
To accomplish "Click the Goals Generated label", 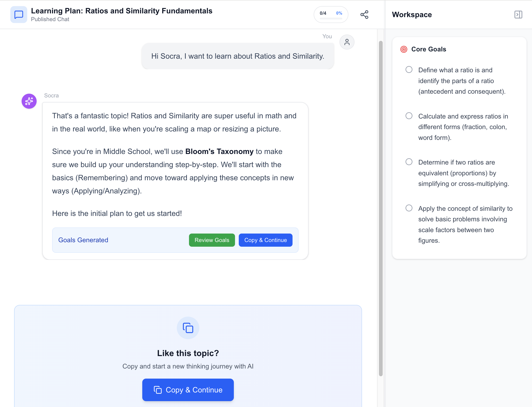I will 83,240.
